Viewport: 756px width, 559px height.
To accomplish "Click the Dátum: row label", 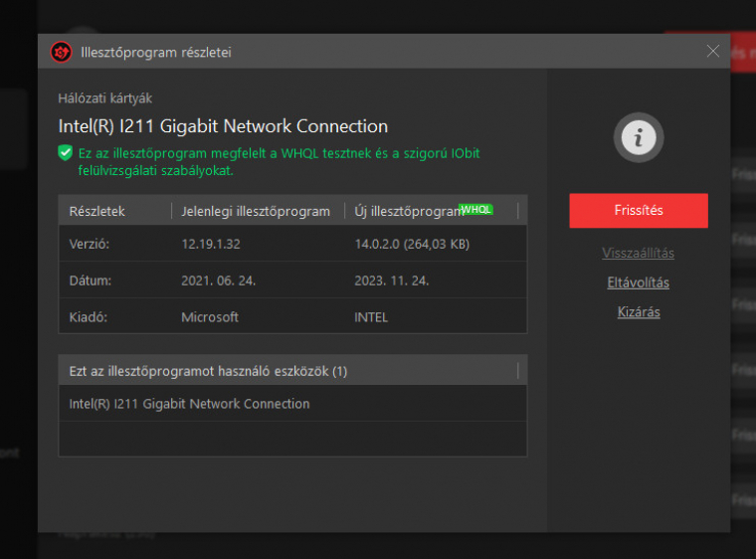I will tap(91, 280).
